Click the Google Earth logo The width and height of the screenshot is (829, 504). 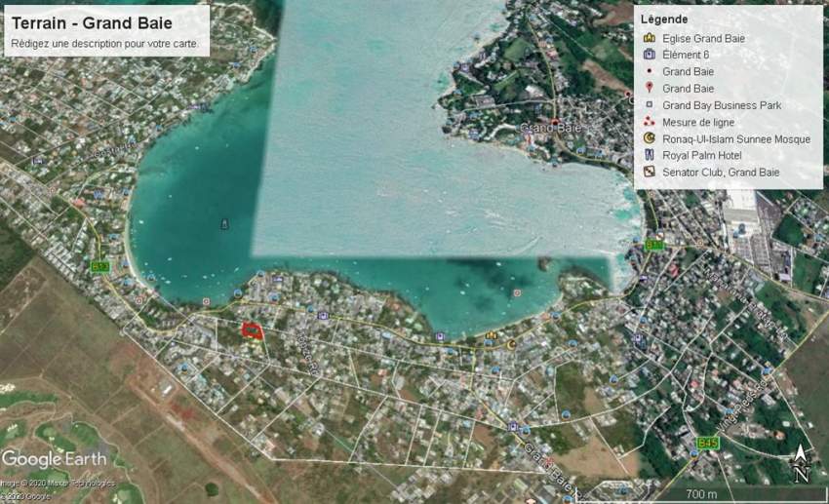pos(52,458)
